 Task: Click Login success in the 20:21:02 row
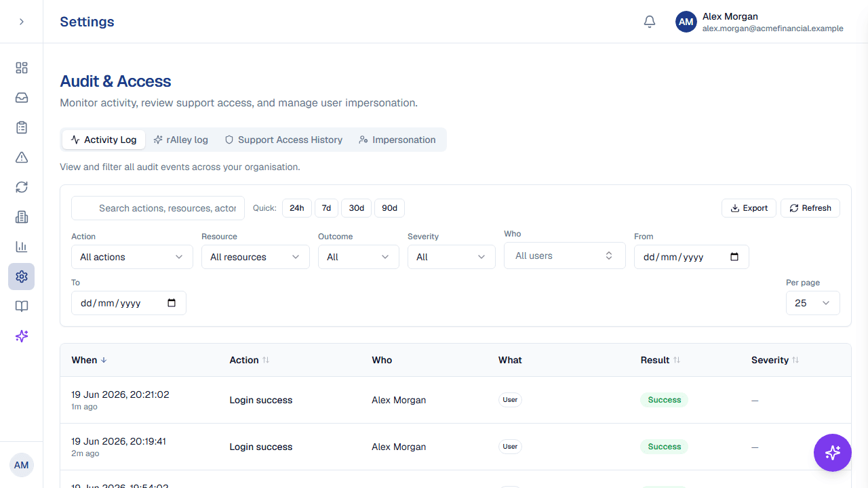click(261, 400)
